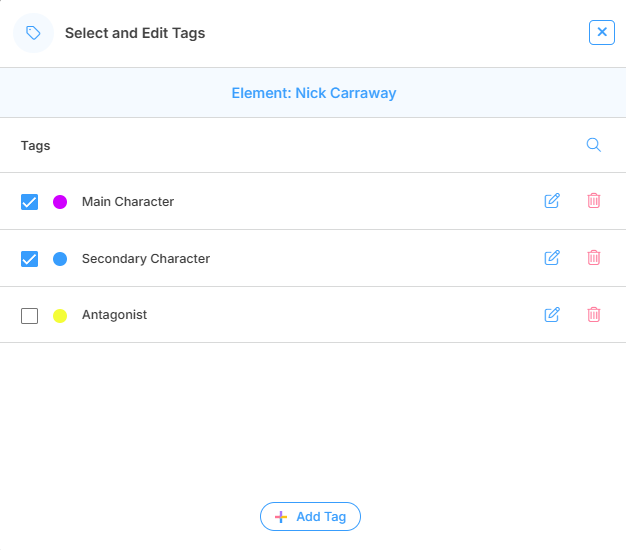The width and height of the screenshot is (626, 550).
Task: Uncheck the Main Character tag checkbox
Action: pos(30,202)
